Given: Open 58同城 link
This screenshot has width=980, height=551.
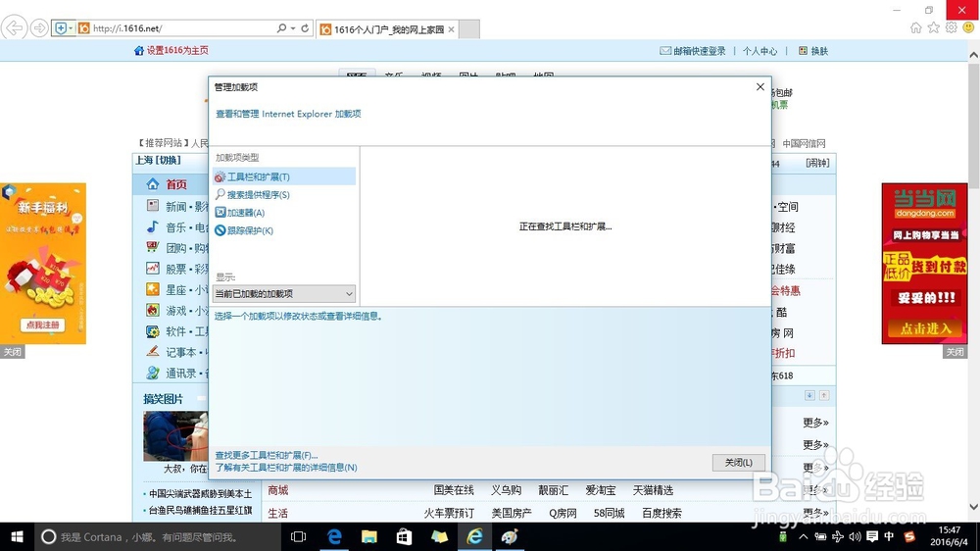Looking at the screenshot, I should (609, 513).
